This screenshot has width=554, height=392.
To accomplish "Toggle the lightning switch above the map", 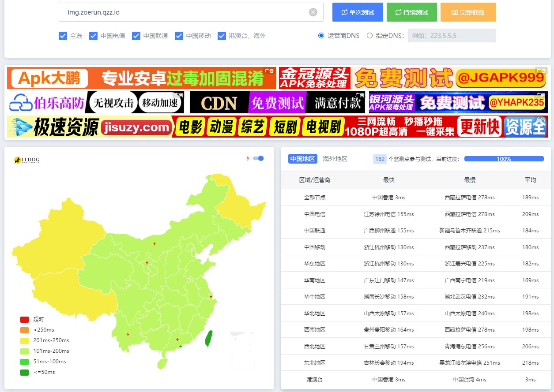I will tap(258, 158).
